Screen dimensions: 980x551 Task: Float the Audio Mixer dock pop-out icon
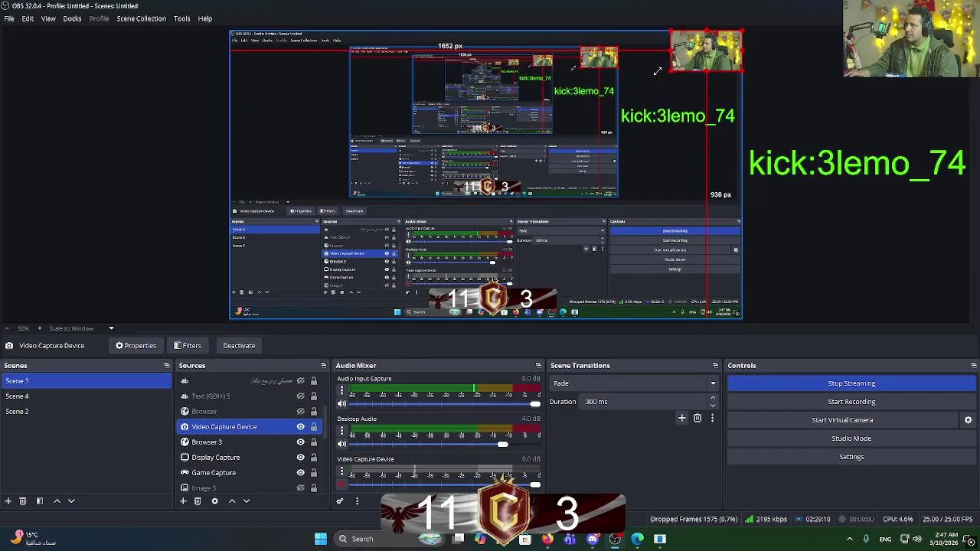pos(538,366)
